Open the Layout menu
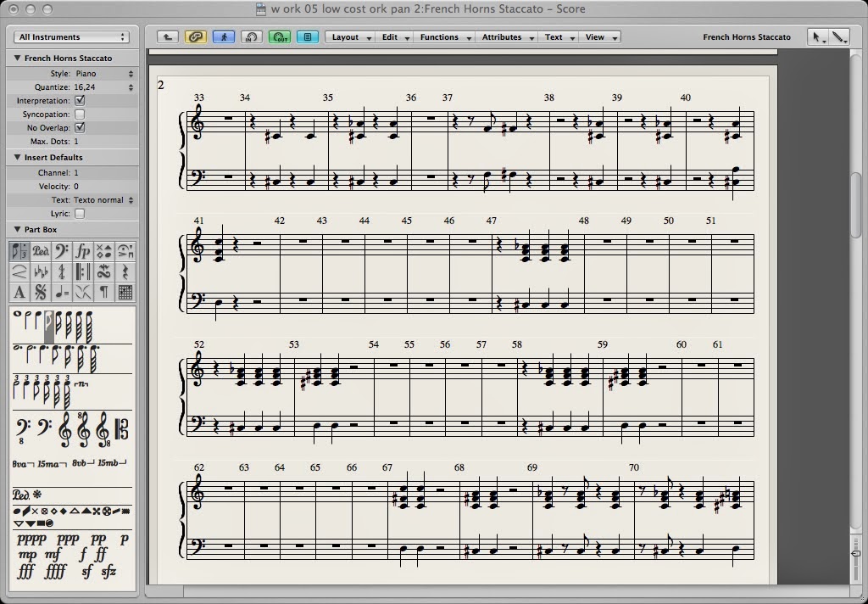Viewport: 868px width, 604px height. coord(350,37)
